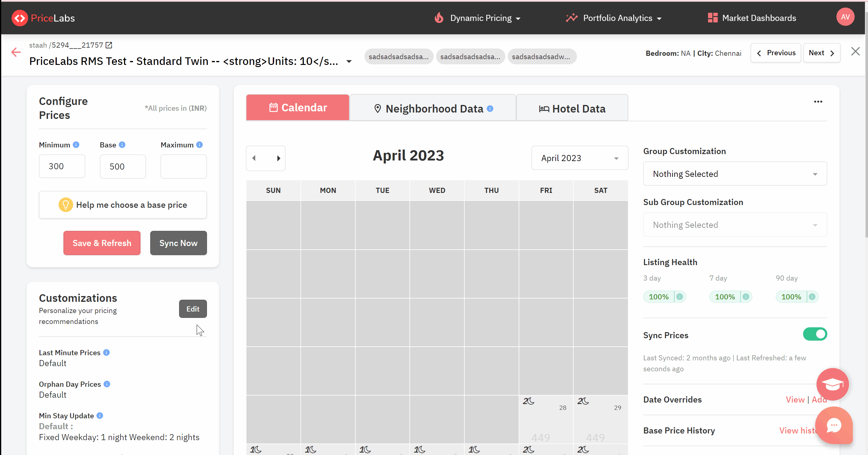868x455 pixels.
Task: Click Last Minute Prices info icon
Action: click(x=107, y=352)
